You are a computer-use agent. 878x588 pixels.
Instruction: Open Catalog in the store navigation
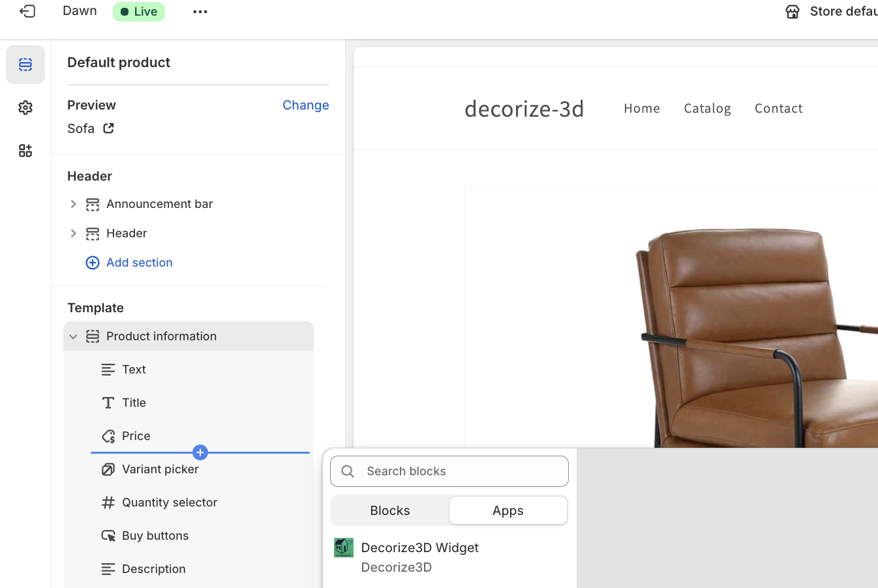tap(707, 108)
